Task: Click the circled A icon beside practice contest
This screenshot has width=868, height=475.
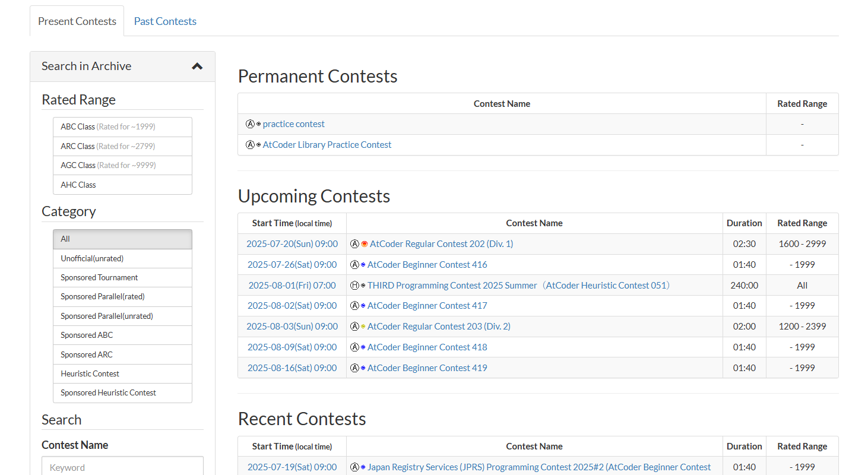Action: click(x=250, y=124)
